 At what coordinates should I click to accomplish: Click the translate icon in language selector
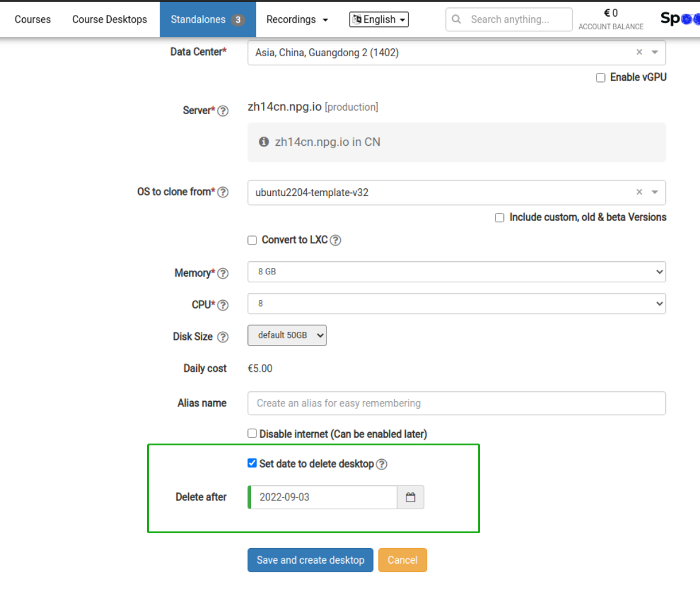(x=357, y=19)
